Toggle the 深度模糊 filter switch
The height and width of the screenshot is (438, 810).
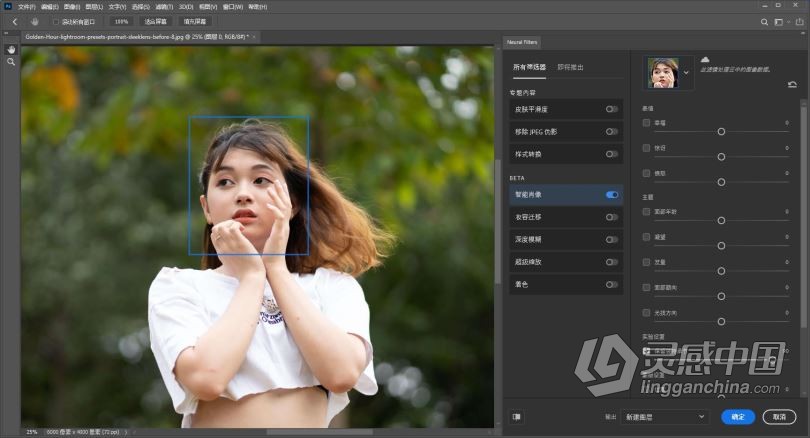pos(612,240)
